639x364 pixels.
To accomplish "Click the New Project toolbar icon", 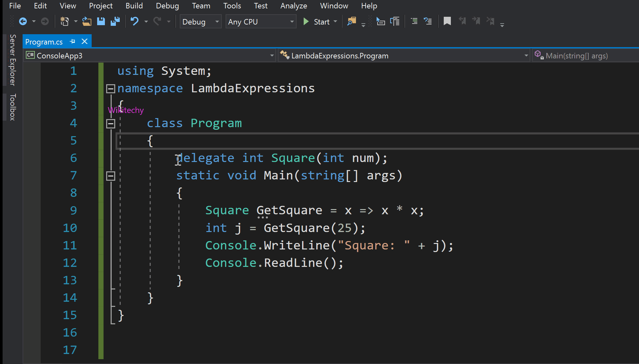I will (64, 21).
